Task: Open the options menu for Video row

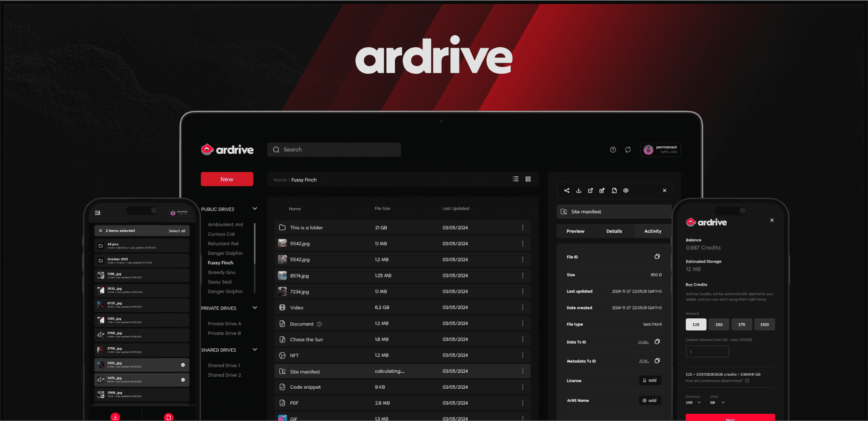Action: click(x=522, y=307)
